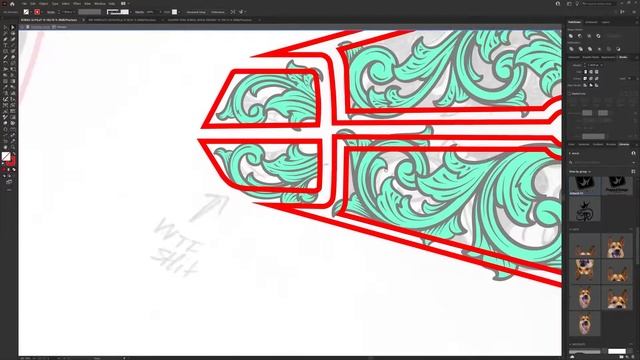Select the black skull logo library thumbnail
Viewport: 640px width, 360px height.
[x=584, y=209]
